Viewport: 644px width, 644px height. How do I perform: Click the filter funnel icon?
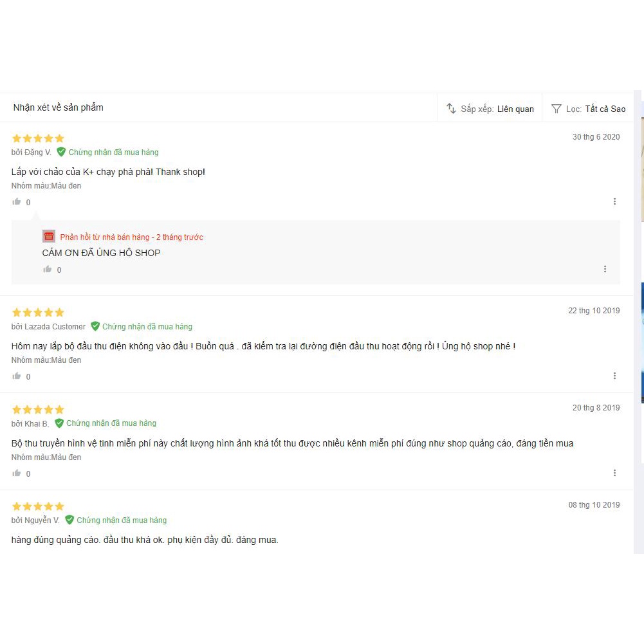point(557,109)
